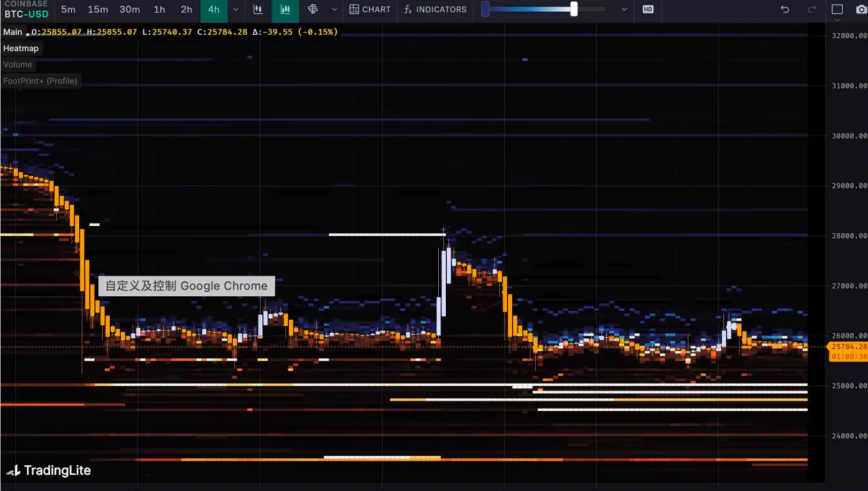
Task: Switch to the 1h timeframe
Action: coord(159,9)
